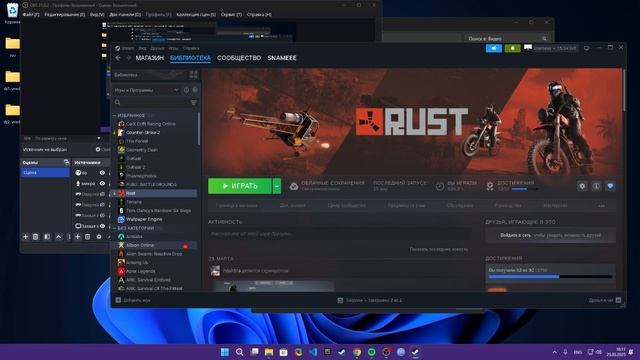This screenshot has height=360, width=640.
Task: Expand more links with the three-dots button
Action: [601, 206]
